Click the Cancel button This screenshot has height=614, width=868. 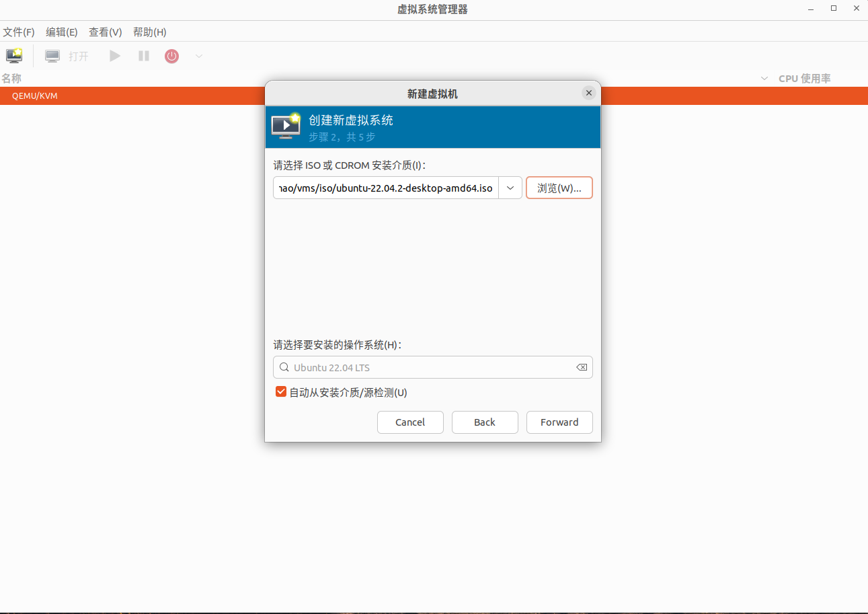410,422
